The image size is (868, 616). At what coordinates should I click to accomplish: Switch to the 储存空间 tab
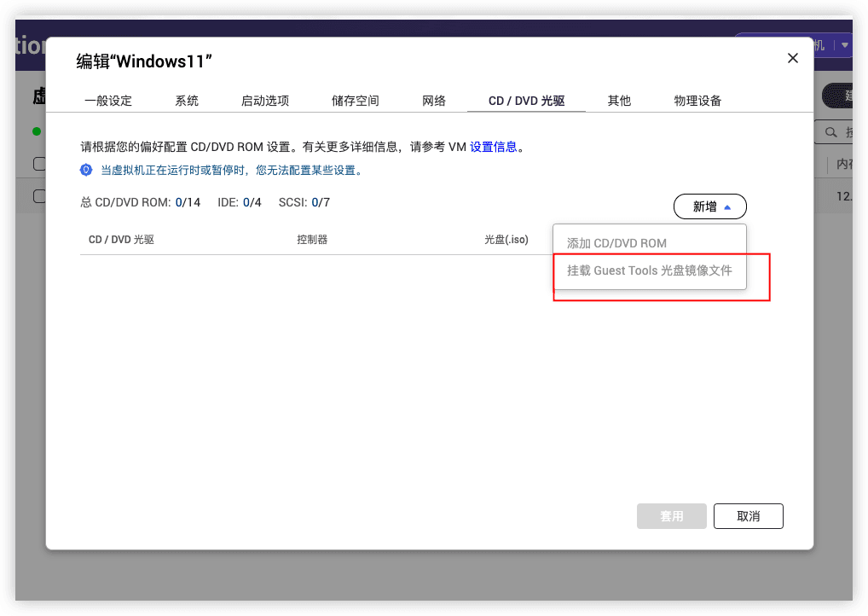356,101
